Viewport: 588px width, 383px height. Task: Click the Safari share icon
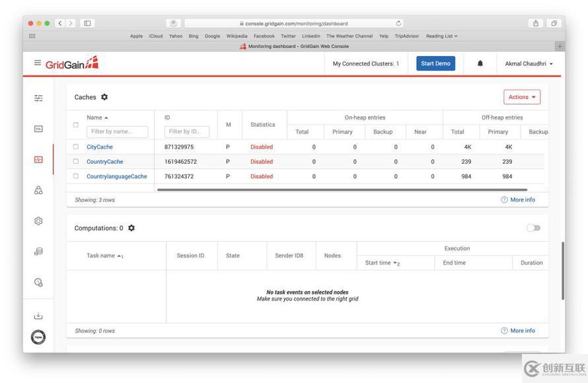coord(536,23)
